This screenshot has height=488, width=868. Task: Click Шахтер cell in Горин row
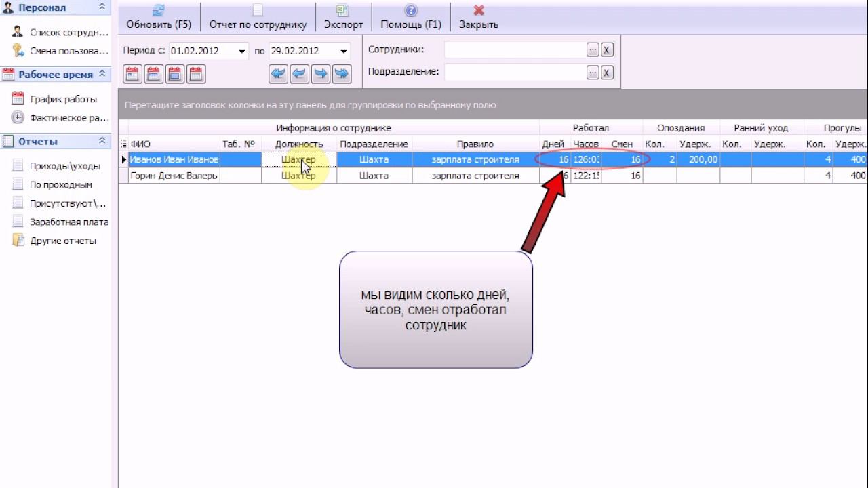coord(299,176)
